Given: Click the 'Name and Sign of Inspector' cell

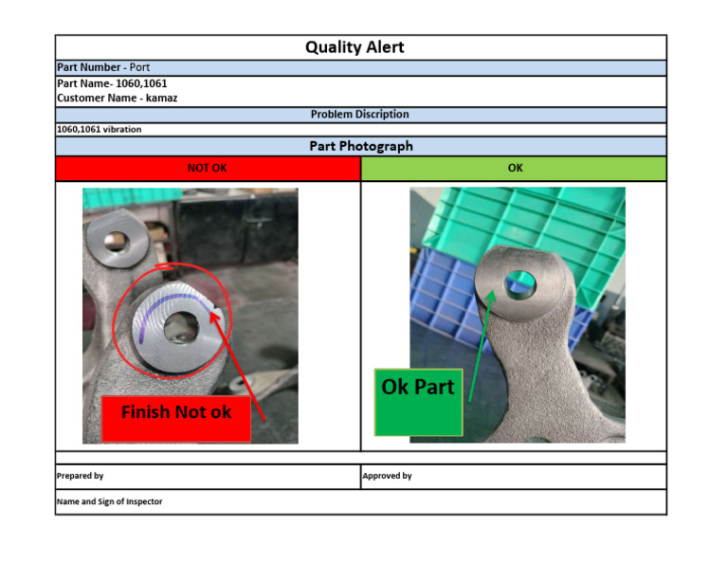Looking at the screenshot, I should click(x=361, y=501).
